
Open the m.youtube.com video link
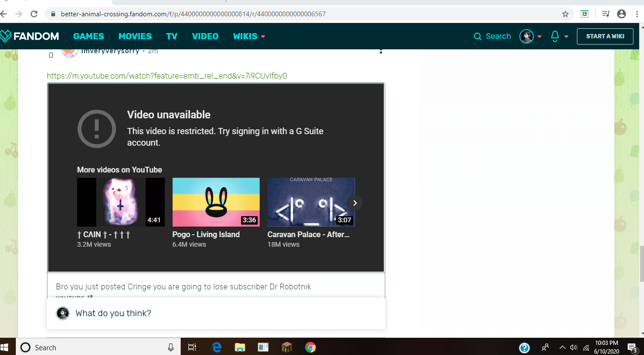tap(167, 76)
